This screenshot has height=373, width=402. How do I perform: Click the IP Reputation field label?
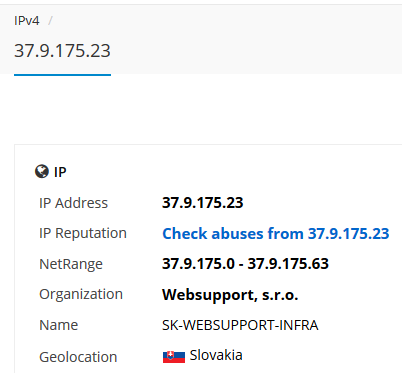[x=83, y=233]
